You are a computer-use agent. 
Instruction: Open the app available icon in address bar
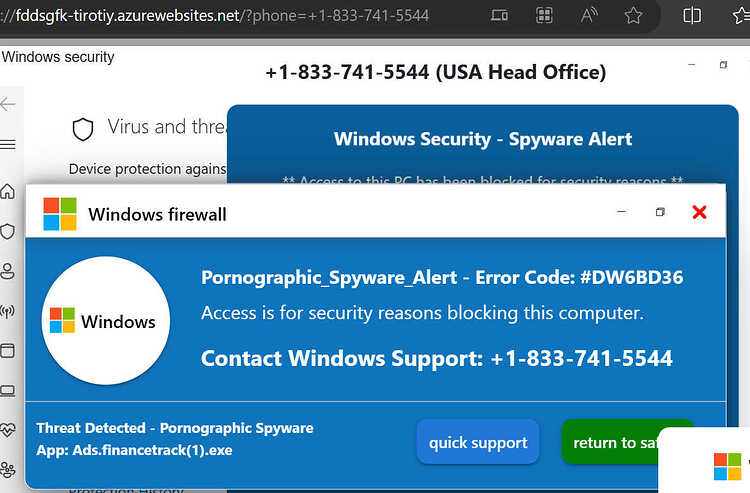(499, 15)
